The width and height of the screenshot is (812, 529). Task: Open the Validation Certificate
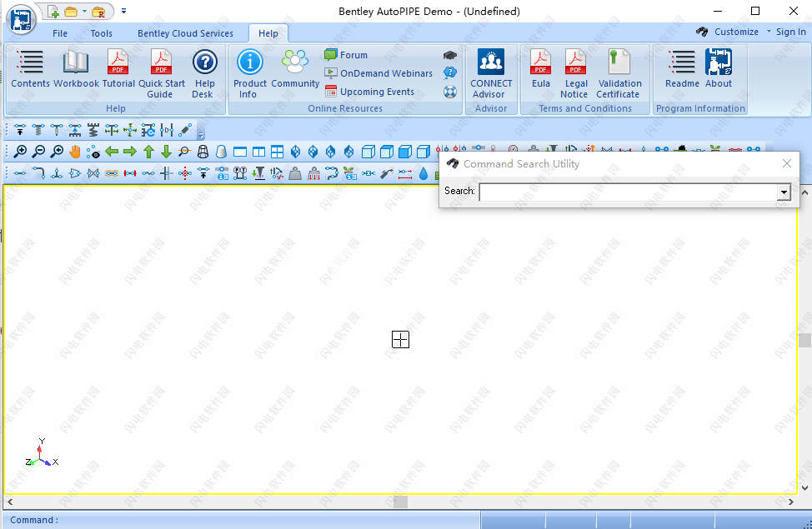pos(619,73)
